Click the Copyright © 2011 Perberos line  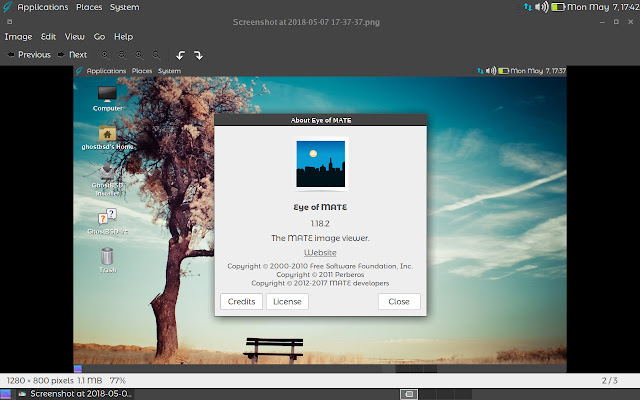pos(320,275)
